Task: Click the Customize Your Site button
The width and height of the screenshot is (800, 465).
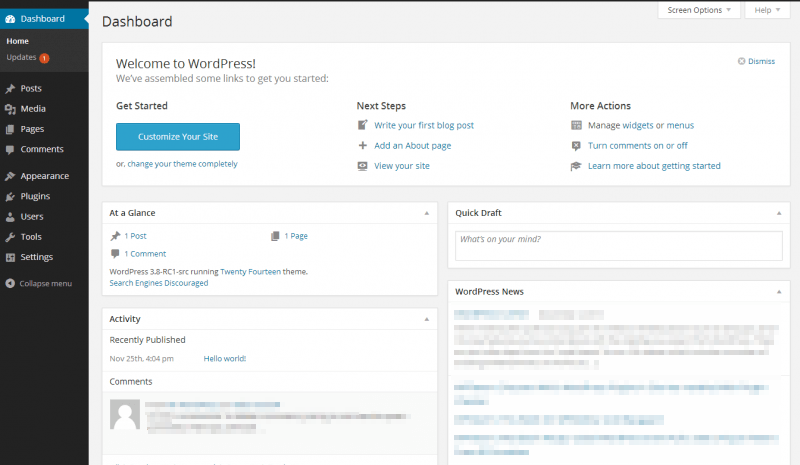Action: [x=178, y=137]
